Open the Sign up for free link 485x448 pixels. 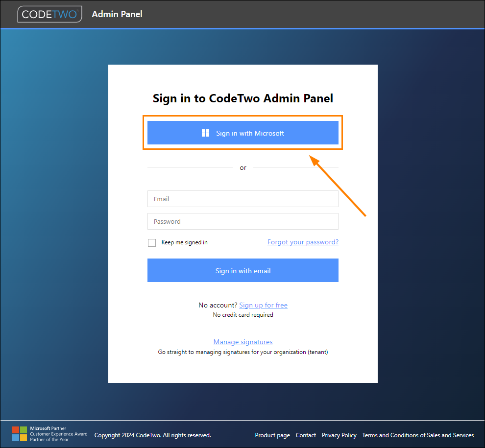pos(263,305)
